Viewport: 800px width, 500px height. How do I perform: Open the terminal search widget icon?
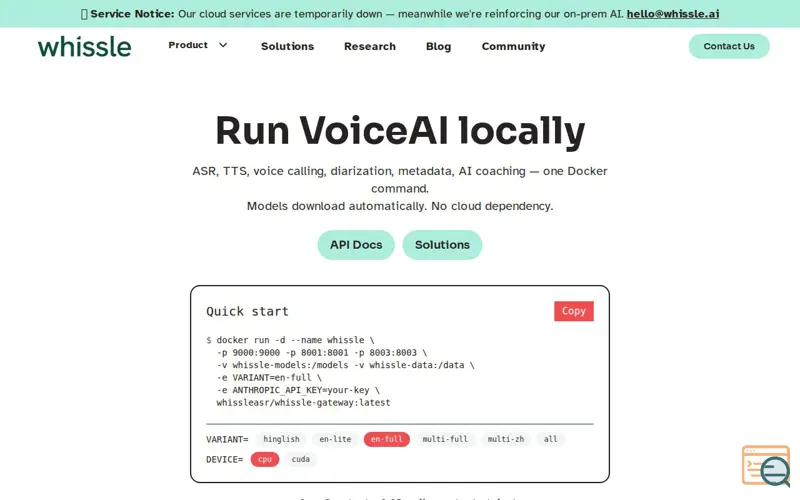[766, 466]
